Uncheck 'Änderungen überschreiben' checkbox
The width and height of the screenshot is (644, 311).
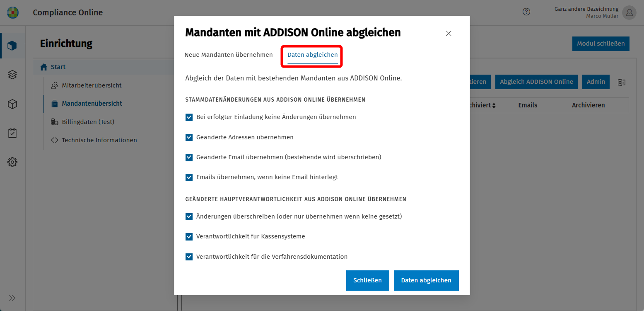[189, 216]
